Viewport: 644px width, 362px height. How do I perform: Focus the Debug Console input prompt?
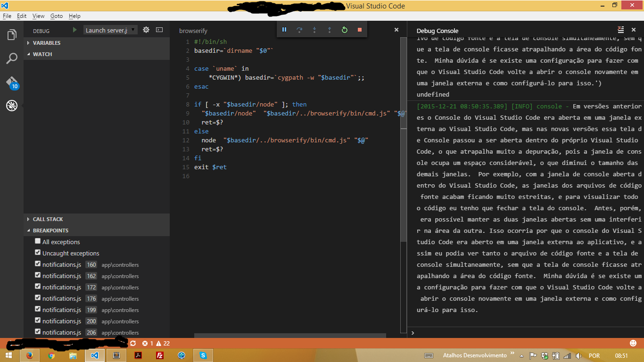526,332
